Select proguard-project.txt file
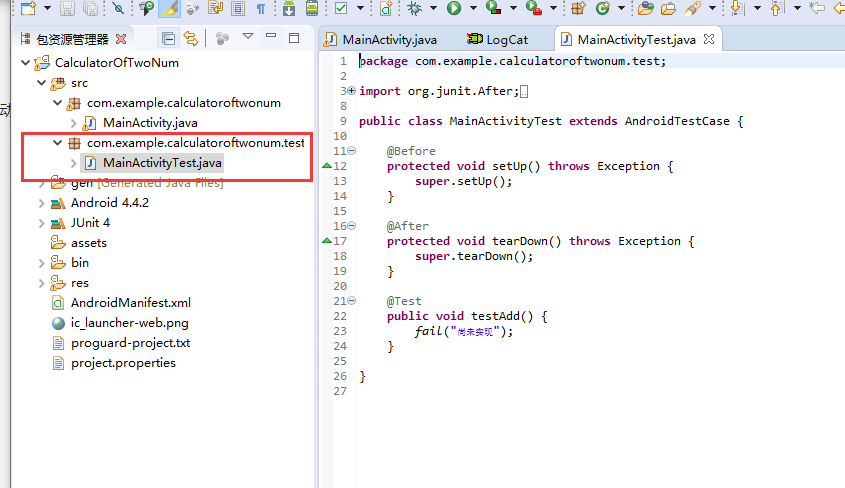The height and width of the screenshot is (488, 845). pyautogui.click(x=130, y=343)
